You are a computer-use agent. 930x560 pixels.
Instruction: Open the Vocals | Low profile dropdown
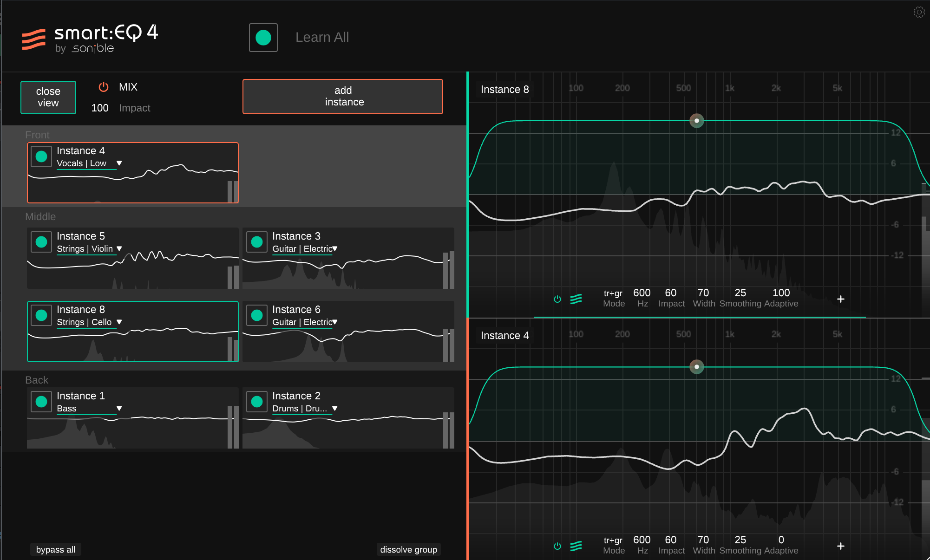[119, 163]
